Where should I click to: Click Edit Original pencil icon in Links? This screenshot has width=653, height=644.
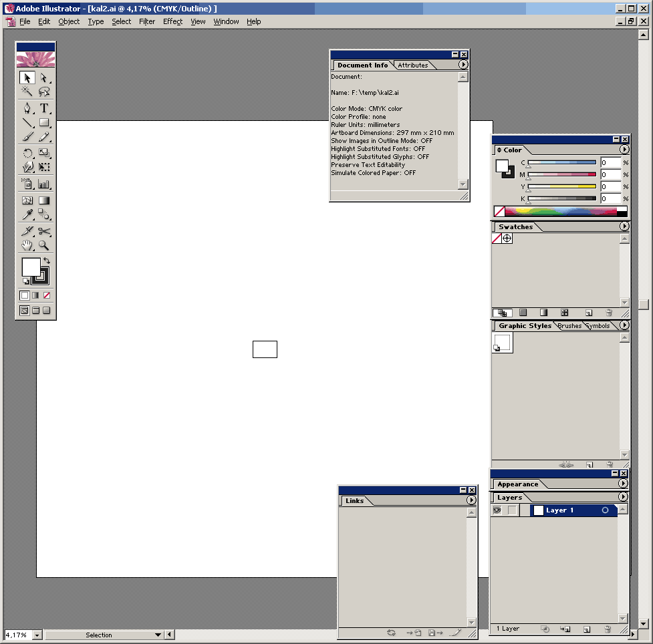pos(456,633)
